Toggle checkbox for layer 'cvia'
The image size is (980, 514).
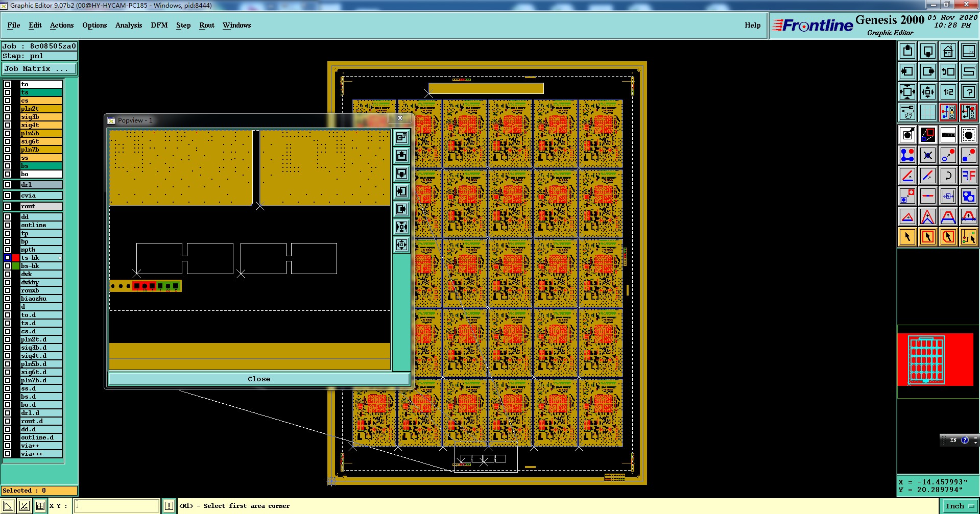(8, 195)
